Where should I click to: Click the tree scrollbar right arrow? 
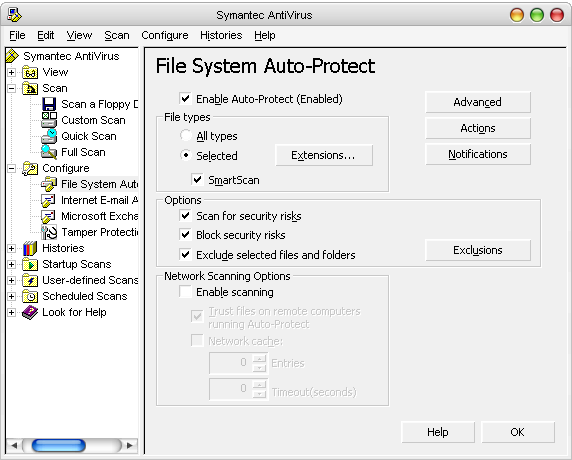(x=130, y=445)
